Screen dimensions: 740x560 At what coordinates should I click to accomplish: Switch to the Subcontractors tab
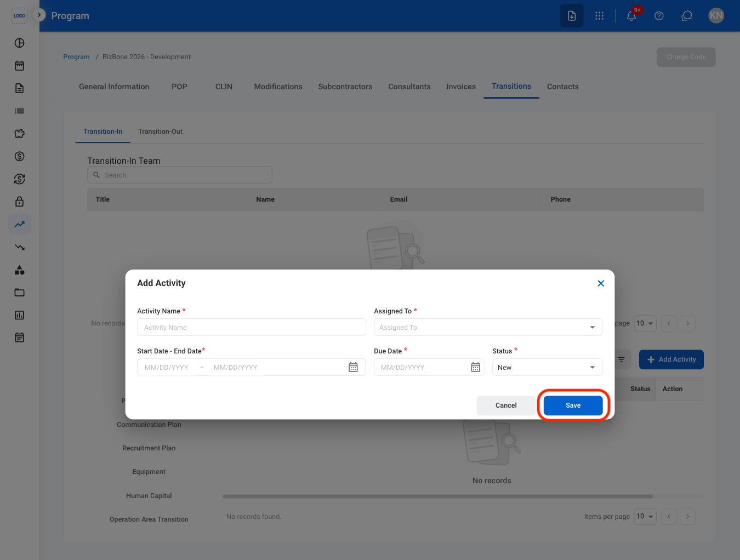[345, 87]
